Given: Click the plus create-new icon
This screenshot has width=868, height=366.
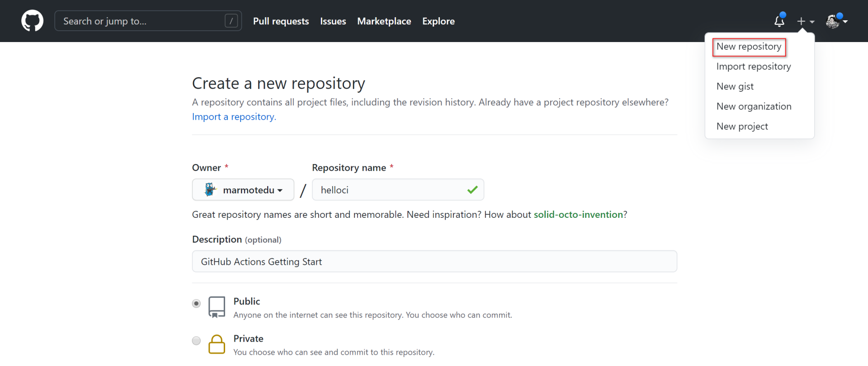Looking at the screenshot, I should [801, 21].
